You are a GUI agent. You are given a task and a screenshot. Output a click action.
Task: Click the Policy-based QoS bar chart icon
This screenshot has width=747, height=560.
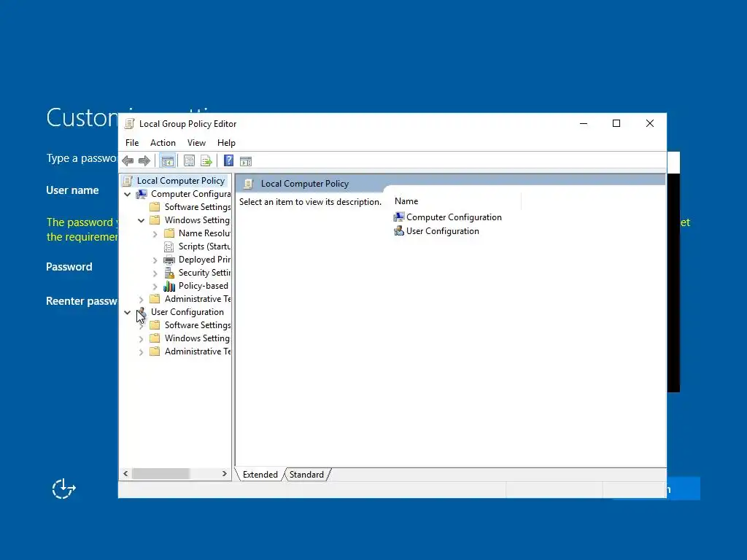[169, 286]
